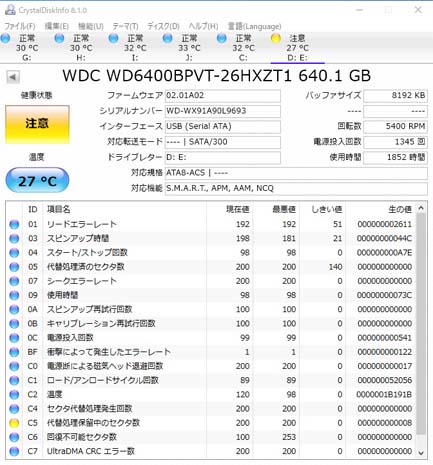Open the ディスク(D) menu

pos(163,26)
